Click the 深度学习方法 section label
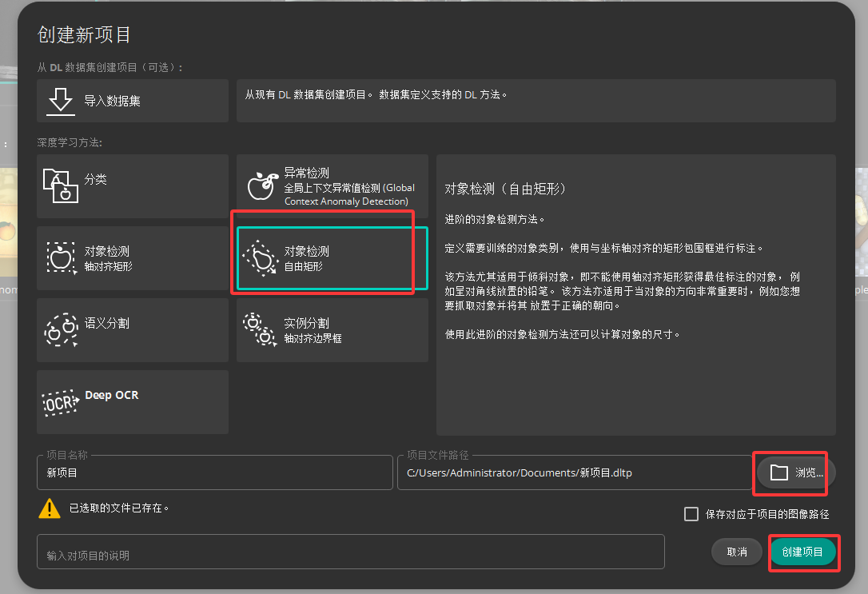868x594 pixels. pyautogui.click(x=70, y=143)
